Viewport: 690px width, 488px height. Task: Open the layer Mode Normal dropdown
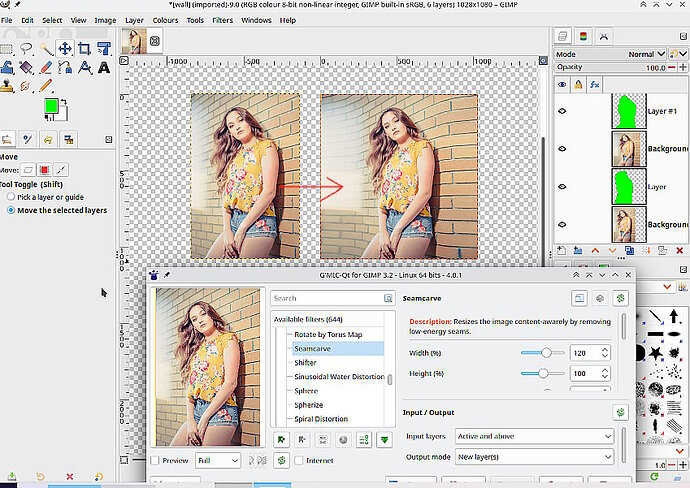pos(646,54)
